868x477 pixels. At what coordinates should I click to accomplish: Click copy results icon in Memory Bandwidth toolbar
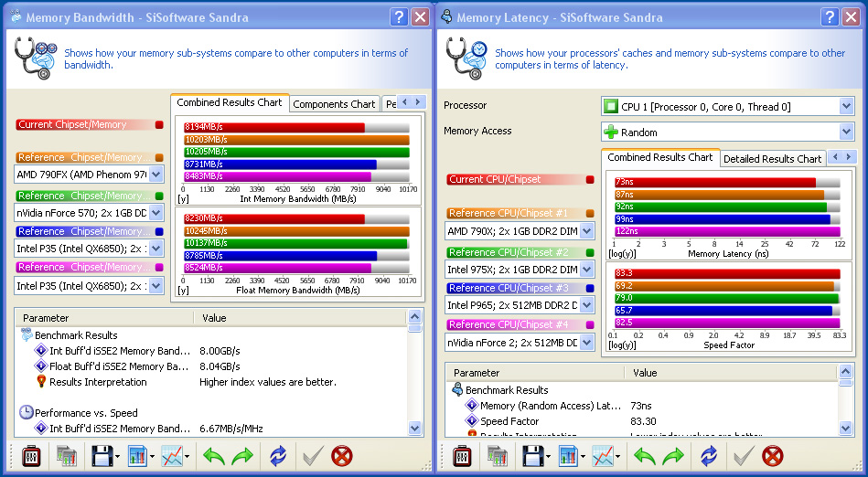66,456
